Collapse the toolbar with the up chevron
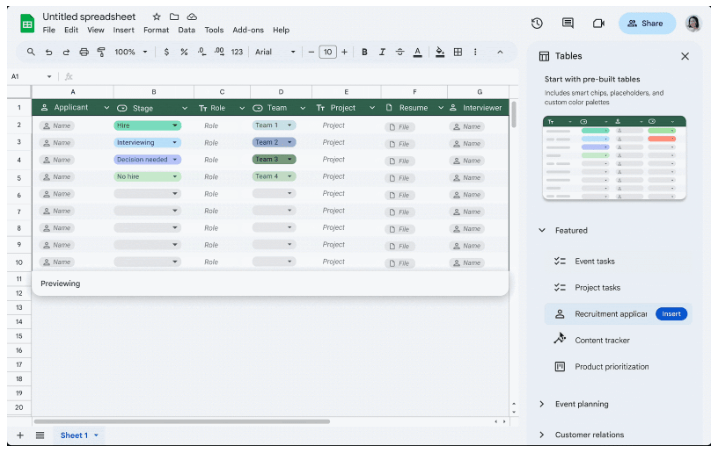 (500, 52)
